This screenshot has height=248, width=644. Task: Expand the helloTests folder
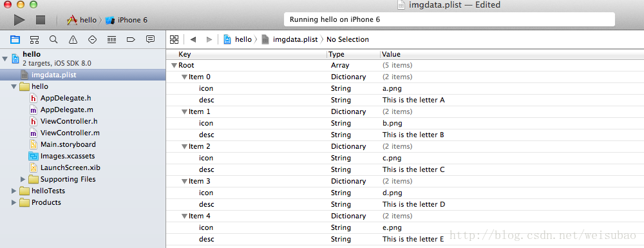click(x=14, y=191)
